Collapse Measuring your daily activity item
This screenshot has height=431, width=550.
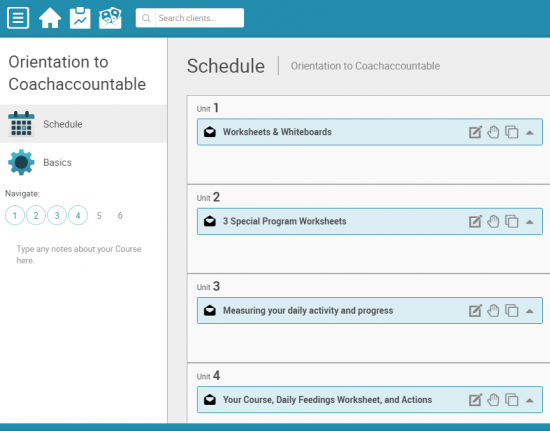point(530,311)
